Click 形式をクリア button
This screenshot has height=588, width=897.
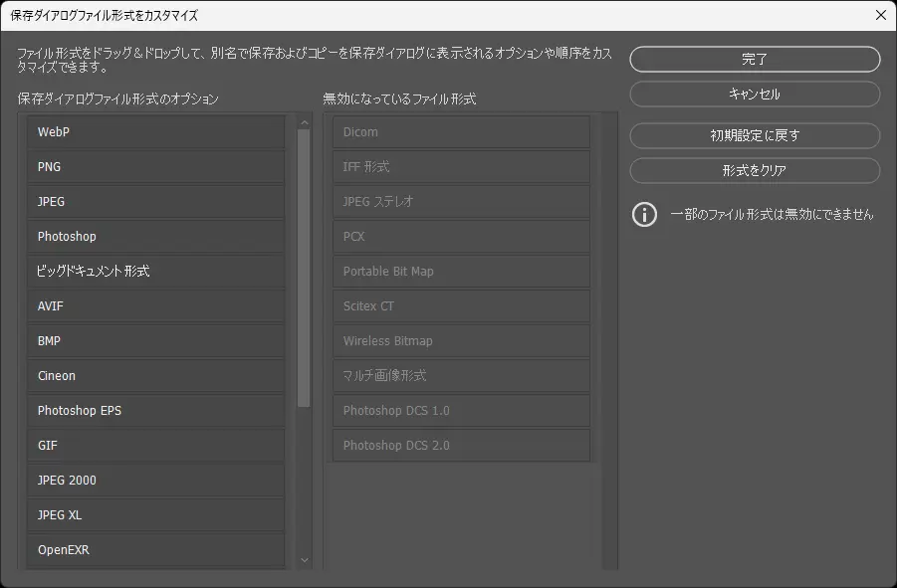[x=755, y=171]
